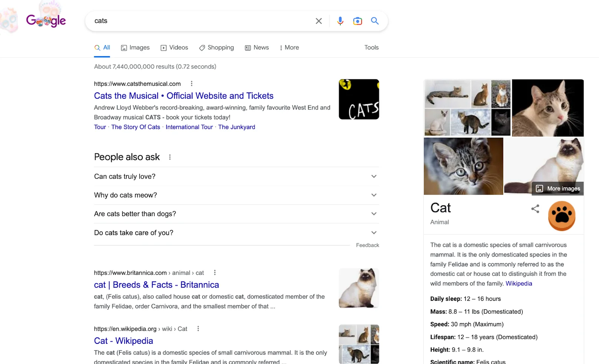The image size is (599, 364).
Task: Open the three-dot menu for the Britannica result
Action: click(x=215, y=273)
